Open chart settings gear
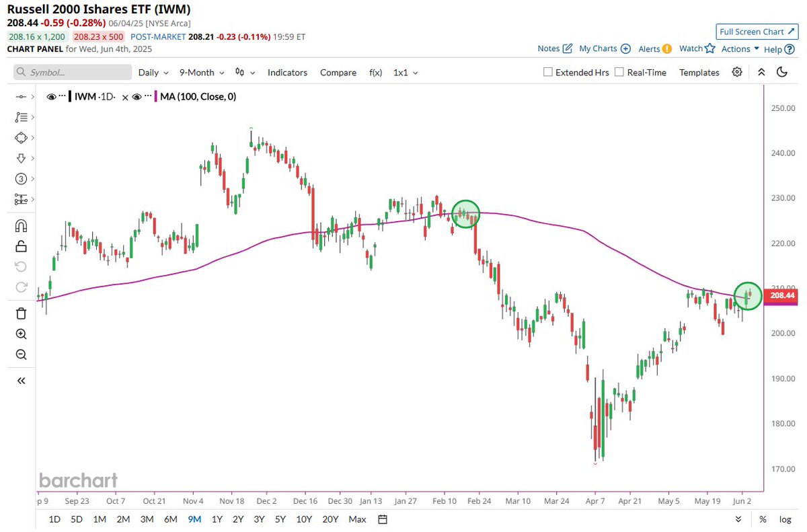The height and width of the screenshot is (532, 807). [x=737, y=72]
